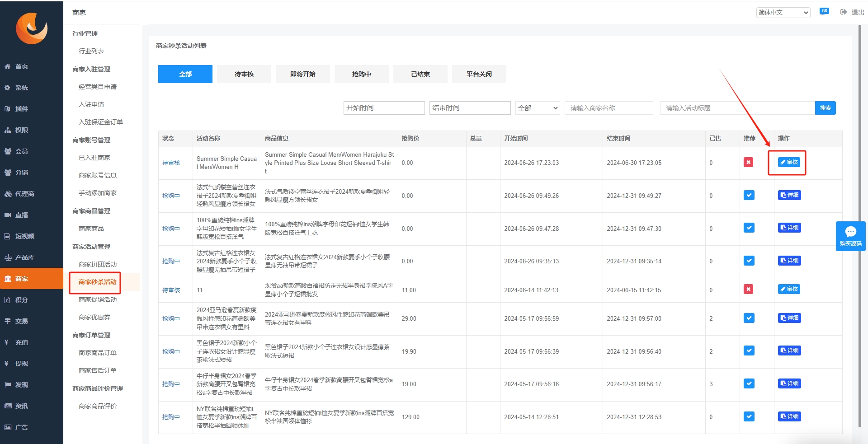868x444 pixels.
Task: Switch to the 抢购中 tab
Action: (362, 74)
